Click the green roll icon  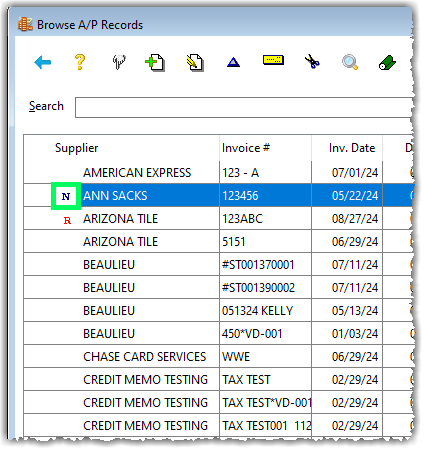[387, 62]
